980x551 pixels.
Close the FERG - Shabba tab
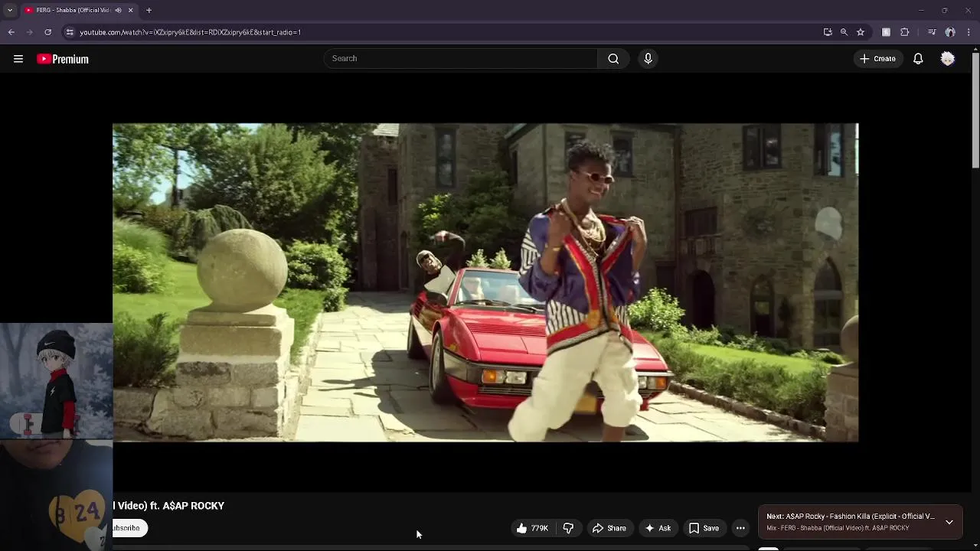tap(130, 10)
